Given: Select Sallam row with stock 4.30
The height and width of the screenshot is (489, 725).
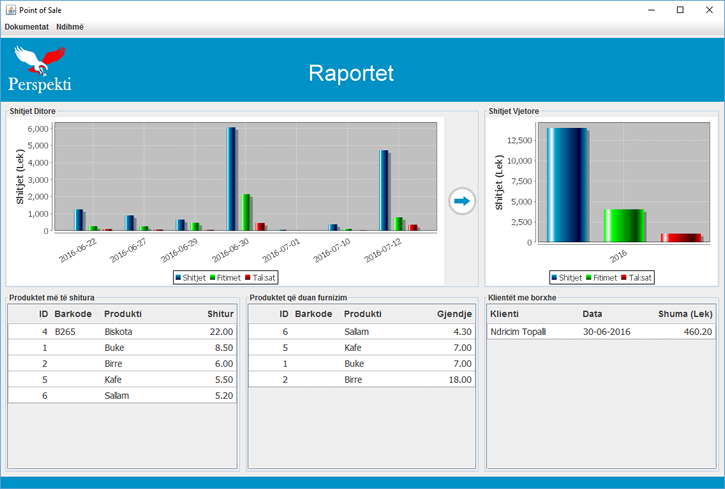Looking at the screenshot, I should click(x=362, y=331).
